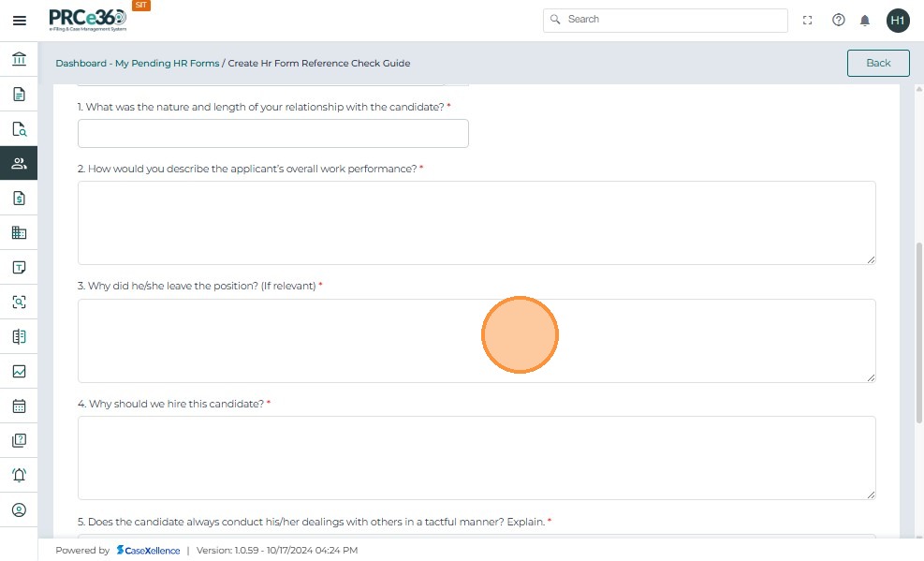The height and width of the screenshot is (561, 924).
Task: Click the Back button
Action: pyautogui.click(x=878, y=63)
